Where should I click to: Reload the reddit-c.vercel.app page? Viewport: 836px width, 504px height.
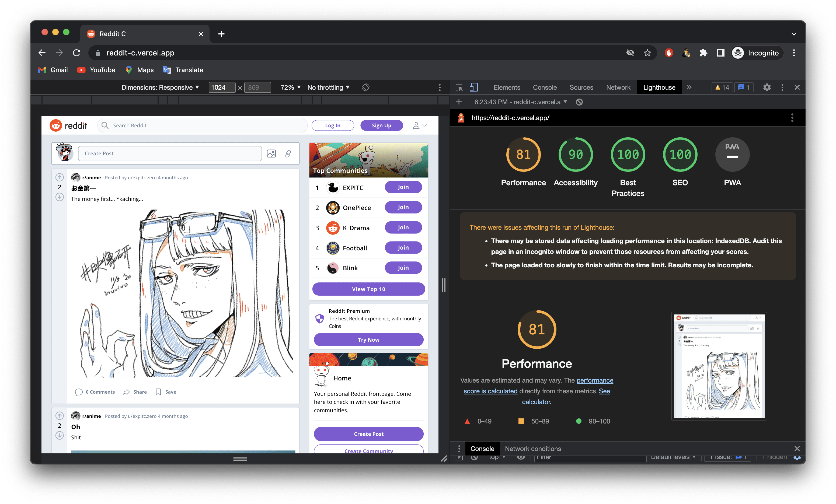77,53
